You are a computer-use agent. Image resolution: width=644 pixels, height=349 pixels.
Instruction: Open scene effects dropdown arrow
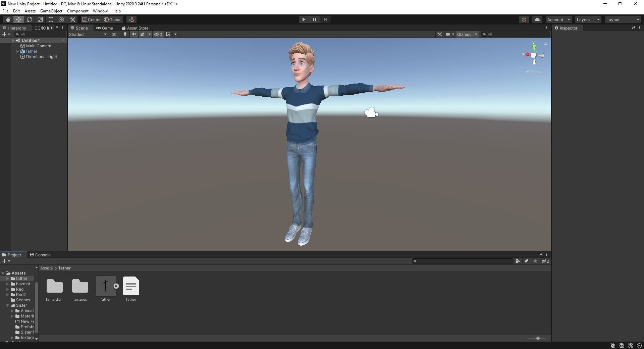[150, 34]
